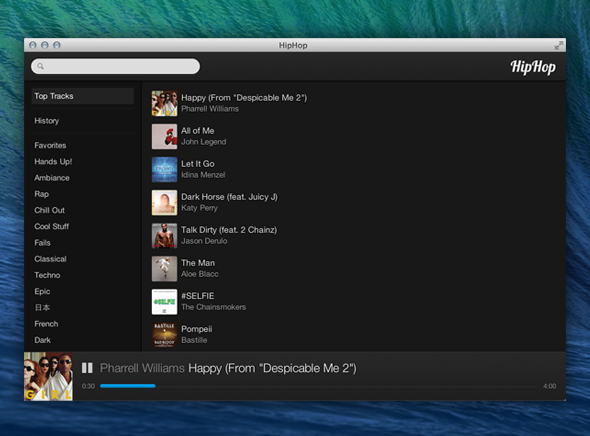
Task: Select the All of Me album artwork
Action: 164,136
